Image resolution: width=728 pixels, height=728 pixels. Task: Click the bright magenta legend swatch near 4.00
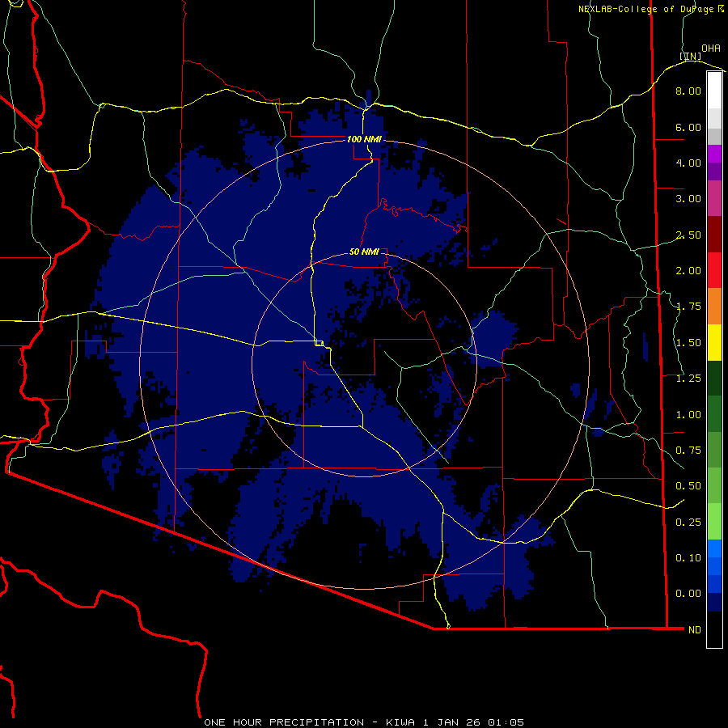(714, 154)
